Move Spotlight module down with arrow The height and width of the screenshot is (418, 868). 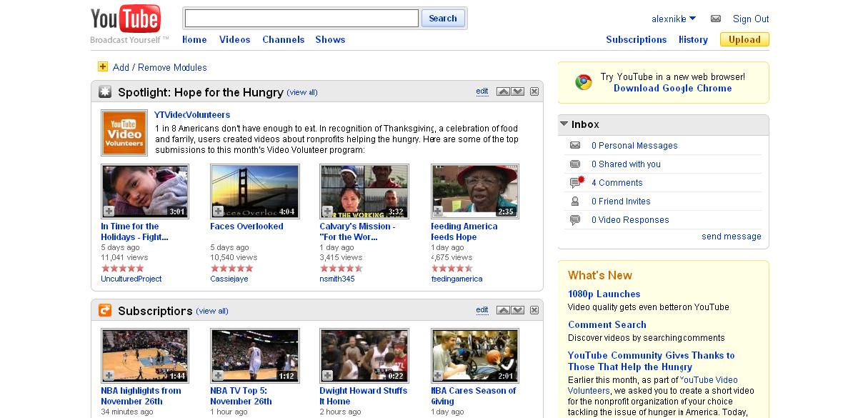point(517,91)
